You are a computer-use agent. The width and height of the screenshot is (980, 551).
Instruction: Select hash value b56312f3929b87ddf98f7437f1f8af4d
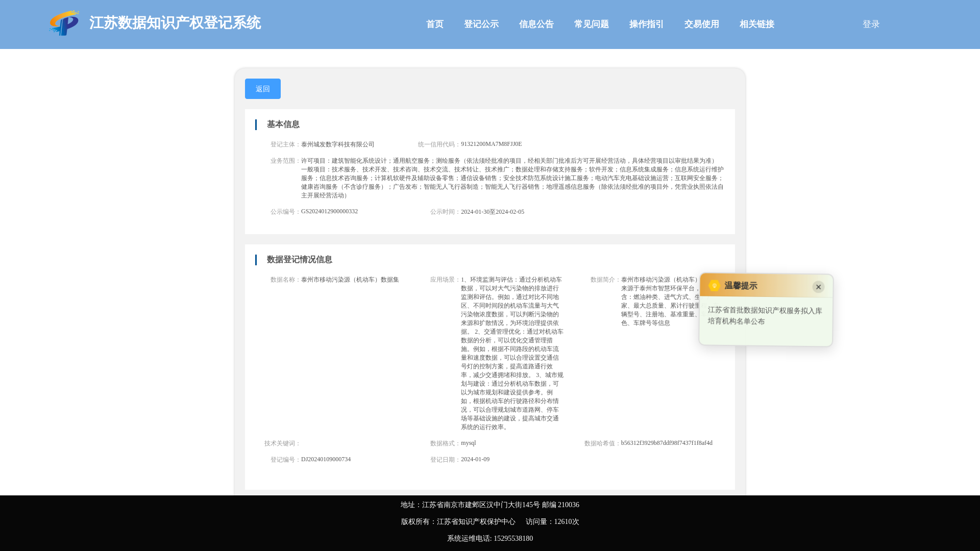tap(667, 443)
